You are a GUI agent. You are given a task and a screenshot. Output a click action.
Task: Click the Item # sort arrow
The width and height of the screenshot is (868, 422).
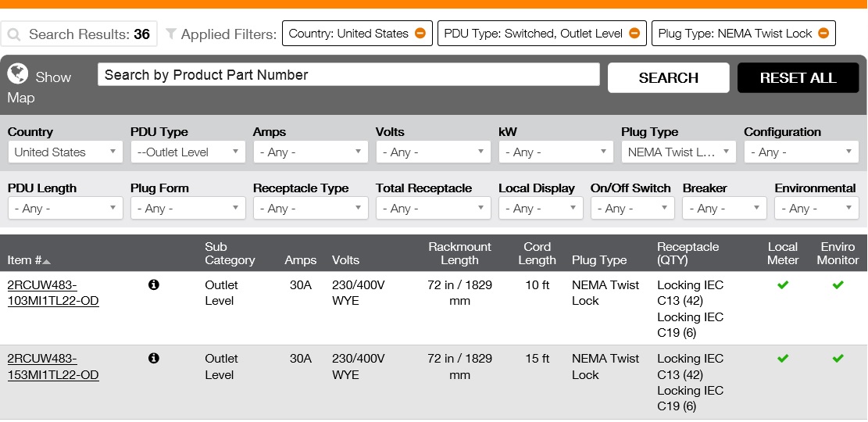[47, 261]
